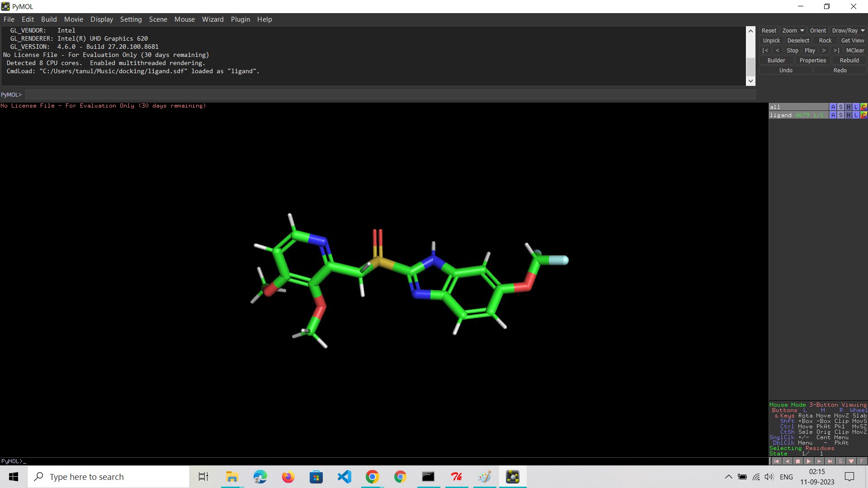Image resolution: width=868 pixels, height=488 pixels.
Task: Toggle the Rock button
Action: pos(825,41)
